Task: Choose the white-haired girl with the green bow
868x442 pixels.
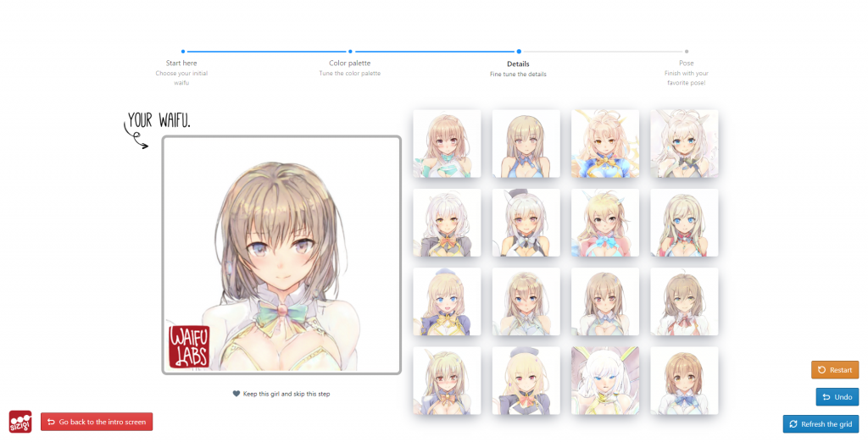Action: 684,144
